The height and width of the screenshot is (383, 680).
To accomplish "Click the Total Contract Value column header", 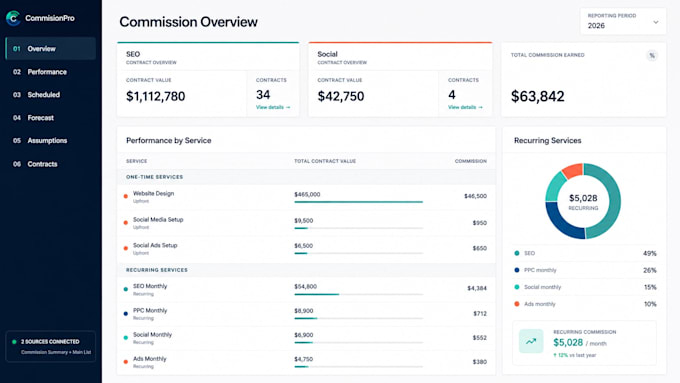I will pyautogui.click(x=325, y=161).
